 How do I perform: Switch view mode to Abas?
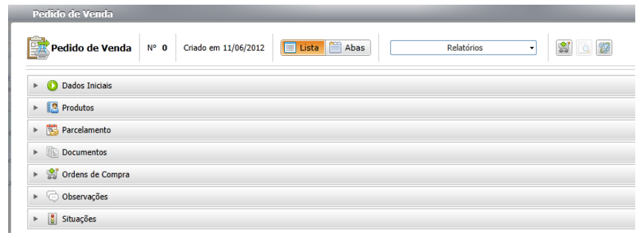tap(348, 48)
